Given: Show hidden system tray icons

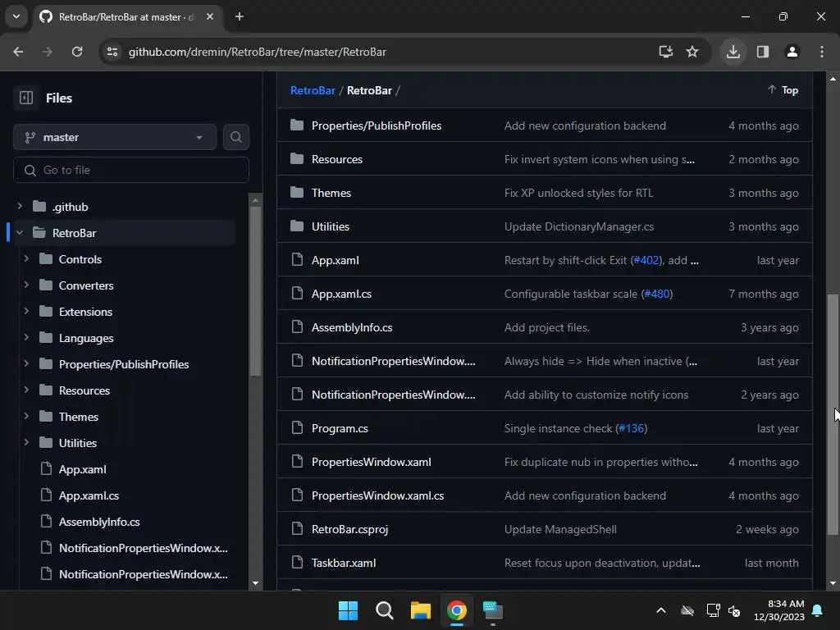Looking at the screenshot, I should pos(661,610).
